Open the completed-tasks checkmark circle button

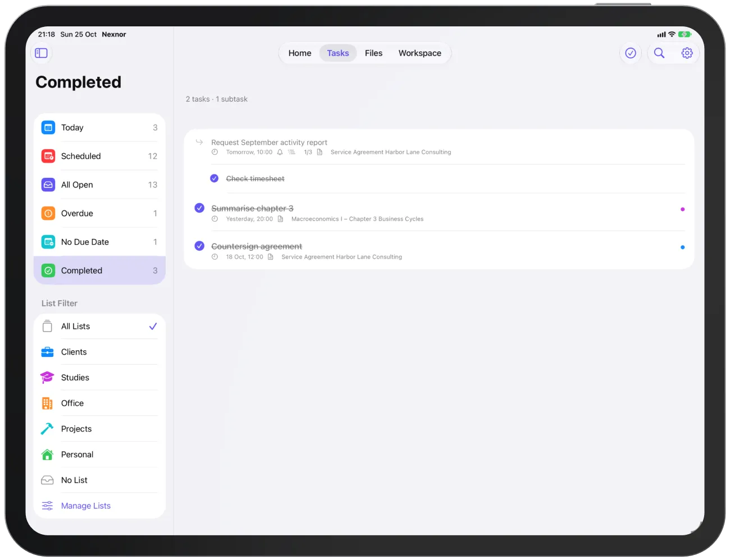(631, 53)
